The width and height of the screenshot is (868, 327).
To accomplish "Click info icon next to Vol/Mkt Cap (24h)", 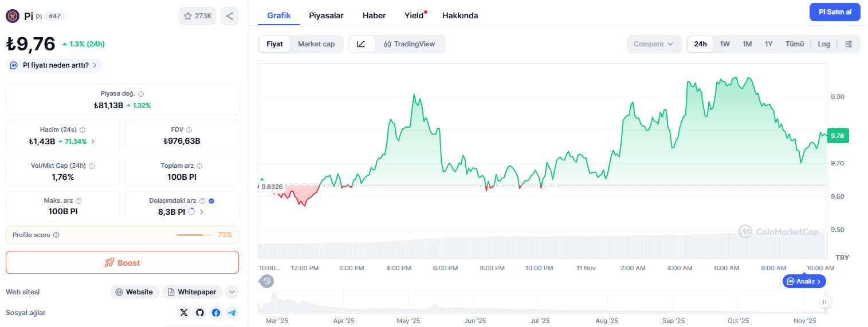I will click(x=92, y=166).
